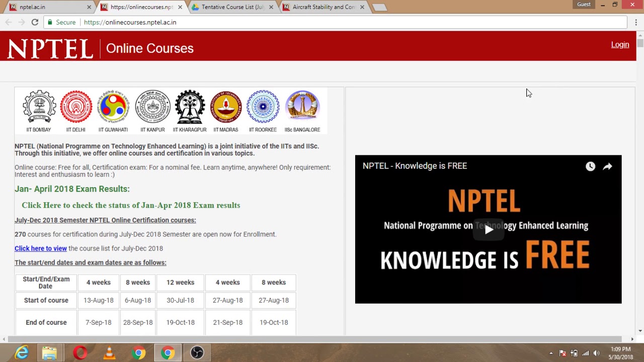Click the IIT Guwahati logo
The image size is (644, 362).
coord(113,107)
